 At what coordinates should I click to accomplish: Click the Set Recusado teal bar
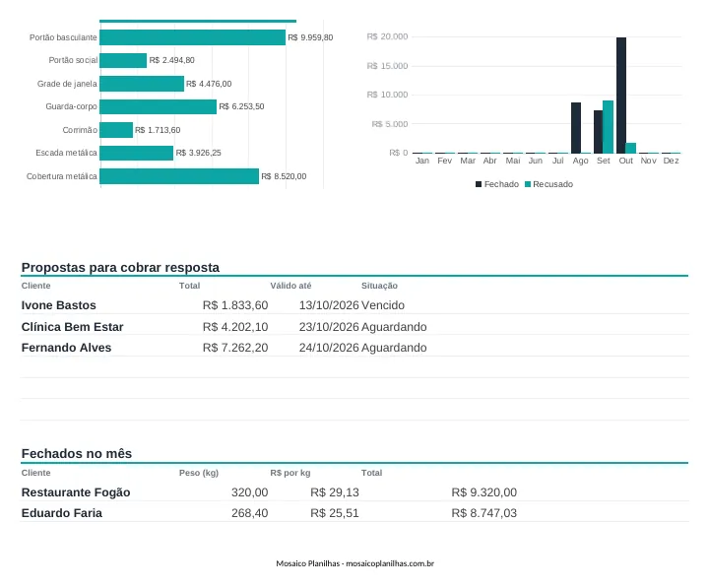pos(608,127)
